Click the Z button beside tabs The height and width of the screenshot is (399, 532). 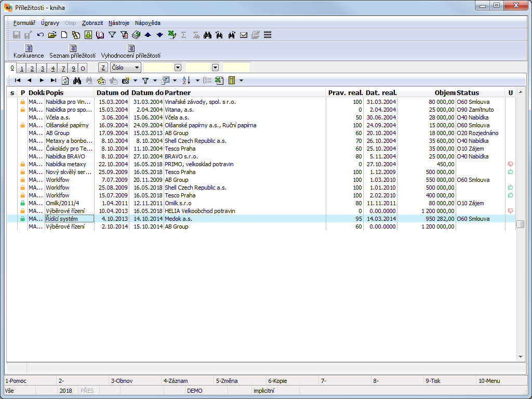103,68
